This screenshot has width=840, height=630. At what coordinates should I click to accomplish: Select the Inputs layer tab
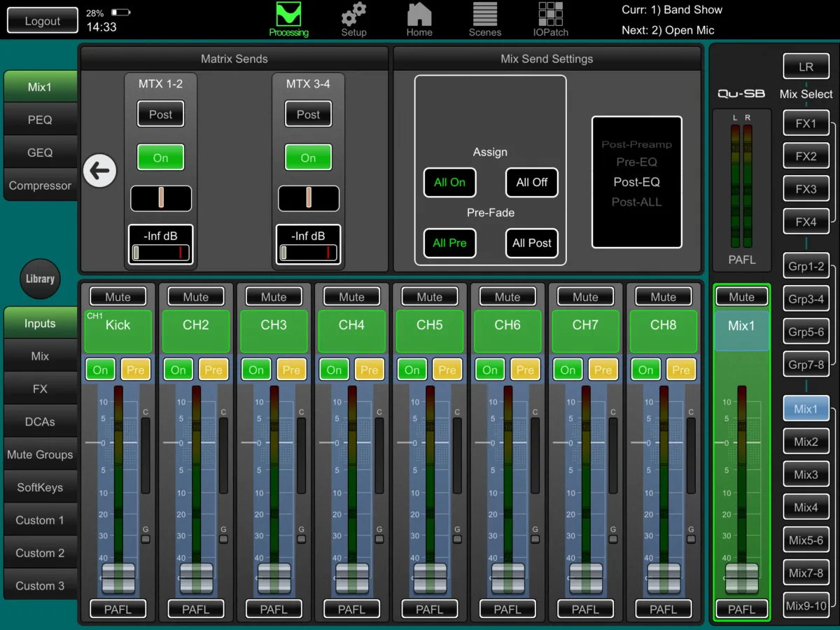40,323
